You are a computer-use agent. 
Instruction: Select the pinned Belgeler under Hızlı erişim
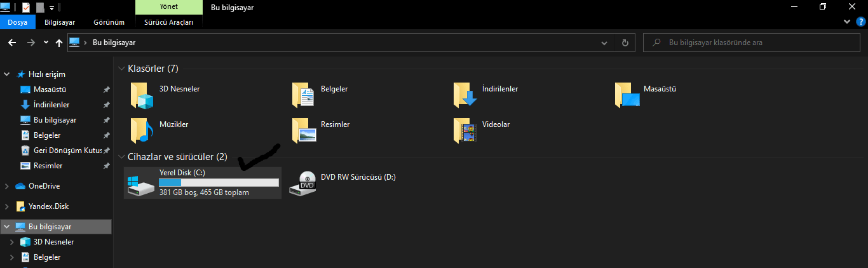click(47, 135)
